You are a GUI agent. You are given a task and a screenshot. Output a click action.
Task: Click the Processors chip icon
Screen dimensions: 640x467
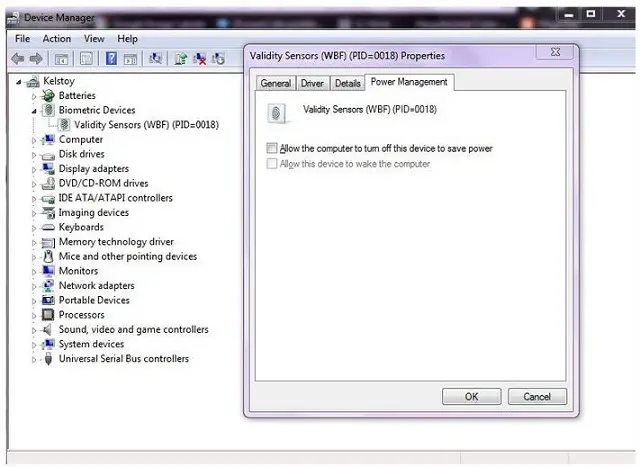pos(48,315)
